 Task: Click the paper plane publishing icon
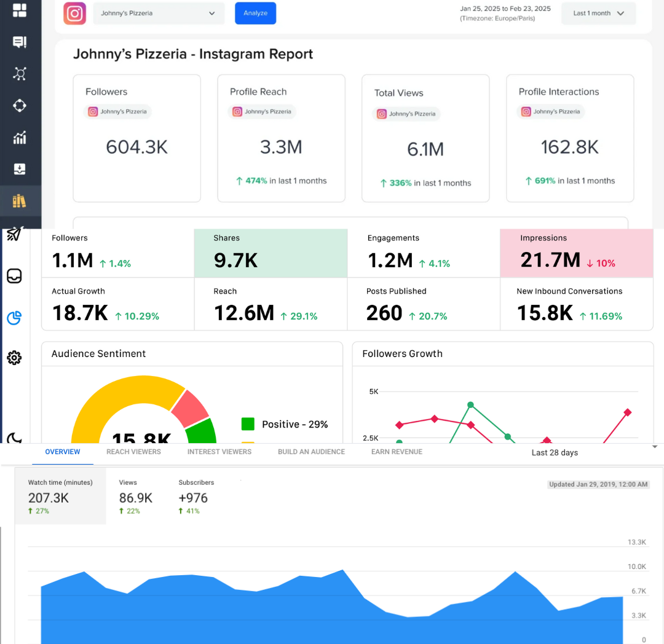click(x=15, y=234)
